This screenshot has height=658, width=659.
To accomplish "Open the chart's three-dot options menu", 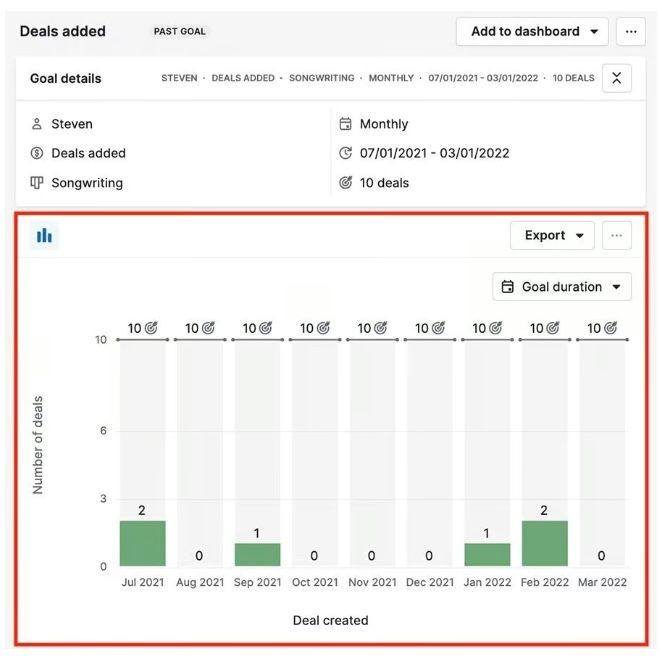I will [616, 235].
